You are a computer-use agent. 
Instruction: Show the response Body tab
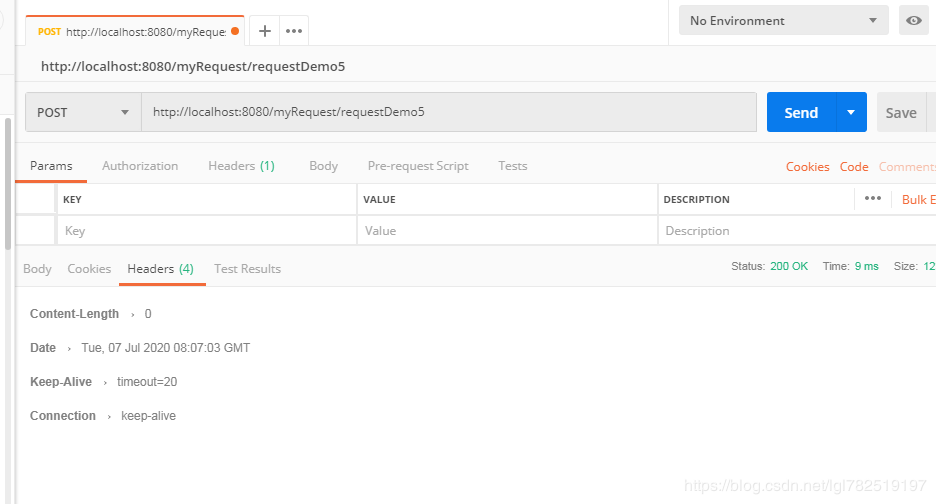point(37,269)
